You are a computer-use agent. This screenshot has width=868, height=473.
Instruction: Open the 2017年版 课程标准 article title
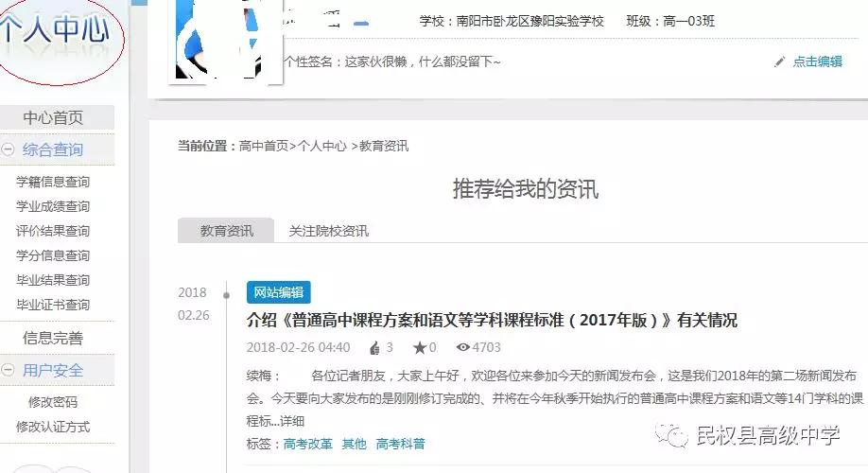(492, 320)
